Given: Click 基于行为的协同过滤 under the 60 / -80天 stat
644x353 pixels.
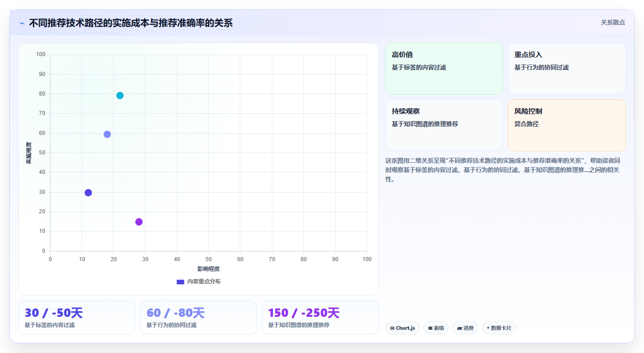Looking at the screenshot, I should (171, 325).
